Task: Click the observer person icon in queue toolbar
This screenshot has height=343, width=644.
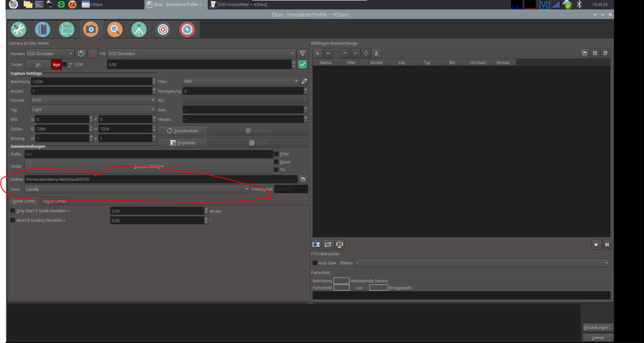Action: (376, 54)
